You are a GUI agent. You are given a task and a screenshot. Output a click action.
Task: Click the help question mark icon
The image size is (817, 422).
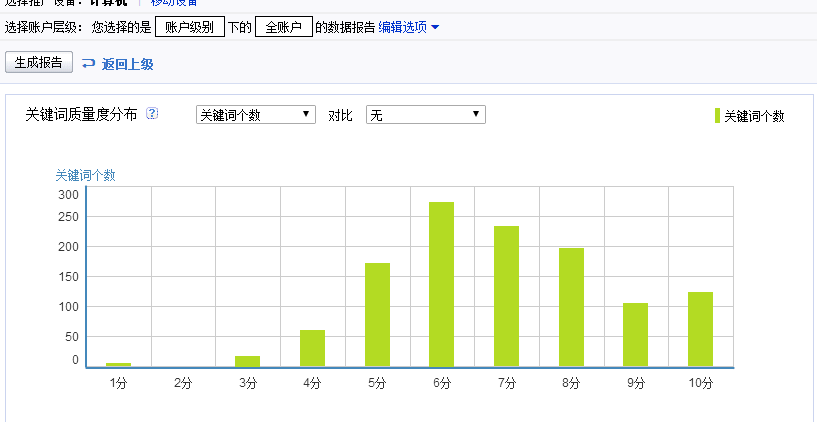click(x=152, y=114)
